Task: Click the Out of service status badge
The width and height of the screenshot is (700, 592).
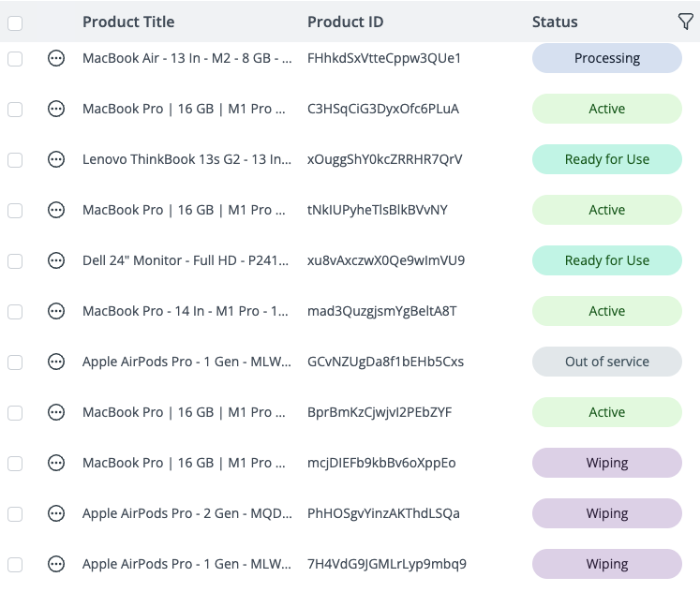Action: pos(606,362)
